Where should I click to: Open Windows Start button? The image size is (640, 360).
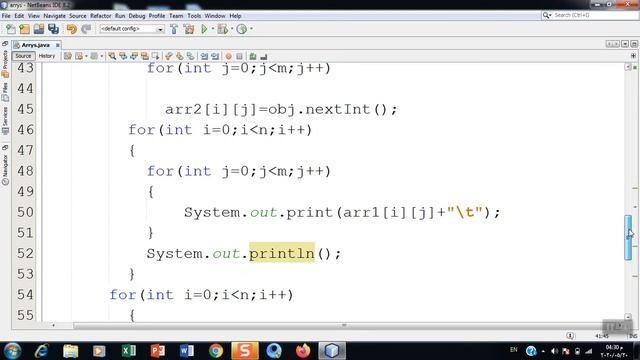click(x=12, y=351)
